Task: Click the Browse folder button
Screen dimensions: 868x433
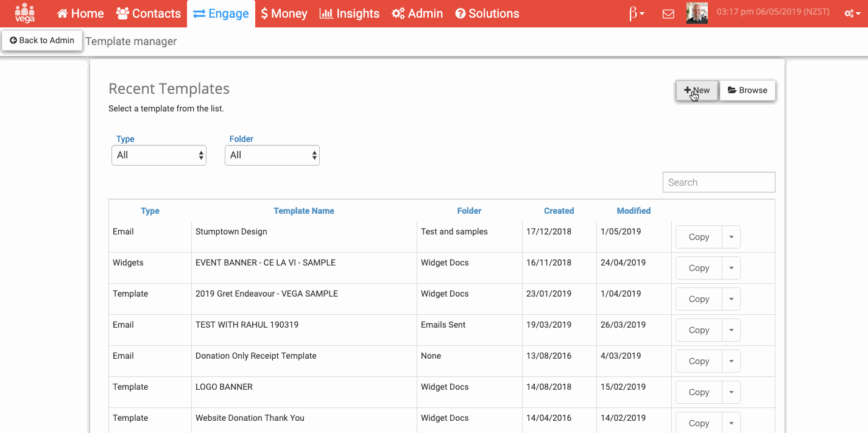Action: [x=747, y=90]
